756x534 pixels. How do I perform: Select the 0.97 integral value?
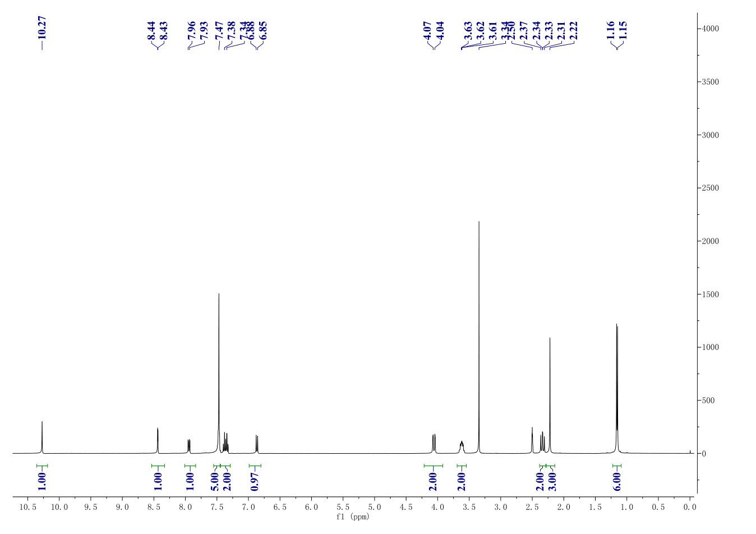(x=255, y=482)
